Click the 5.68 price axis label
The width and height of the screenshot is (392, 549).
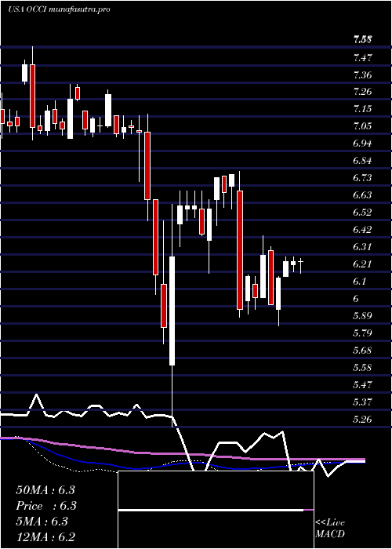[x=363, y=350]
